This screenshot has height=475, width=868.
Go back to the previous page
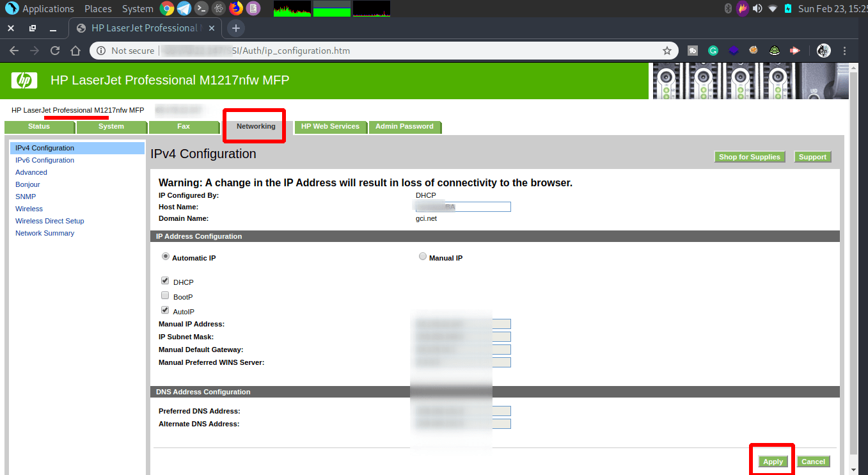coord(14,51)
